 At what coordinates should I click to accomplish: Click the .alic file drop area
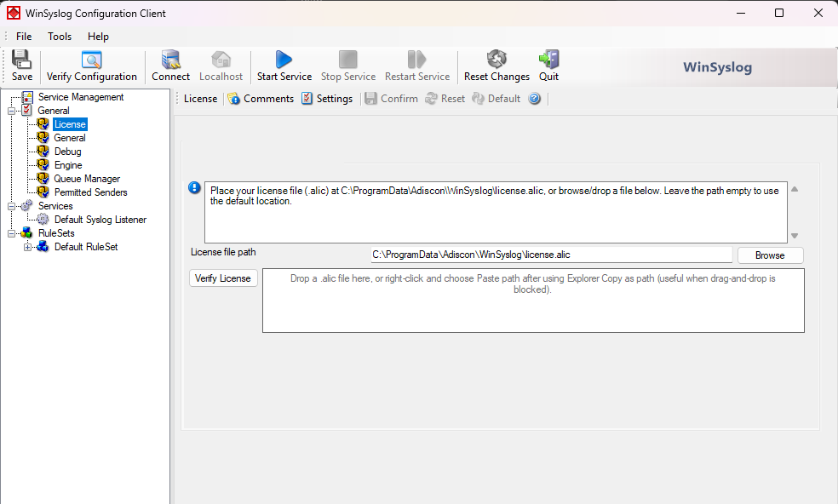533,301
